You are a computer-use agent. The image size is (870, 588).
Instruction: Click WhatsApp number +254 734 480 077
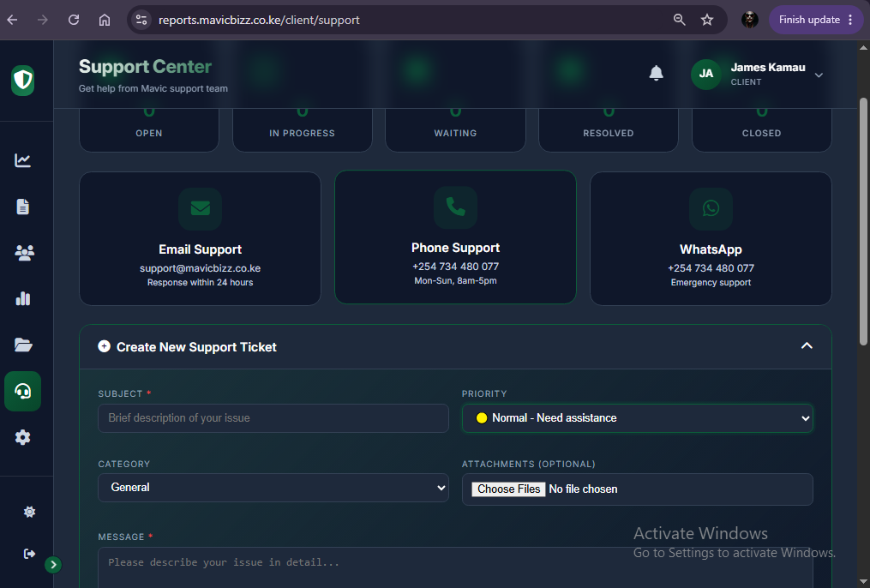[x=711, y=268]
